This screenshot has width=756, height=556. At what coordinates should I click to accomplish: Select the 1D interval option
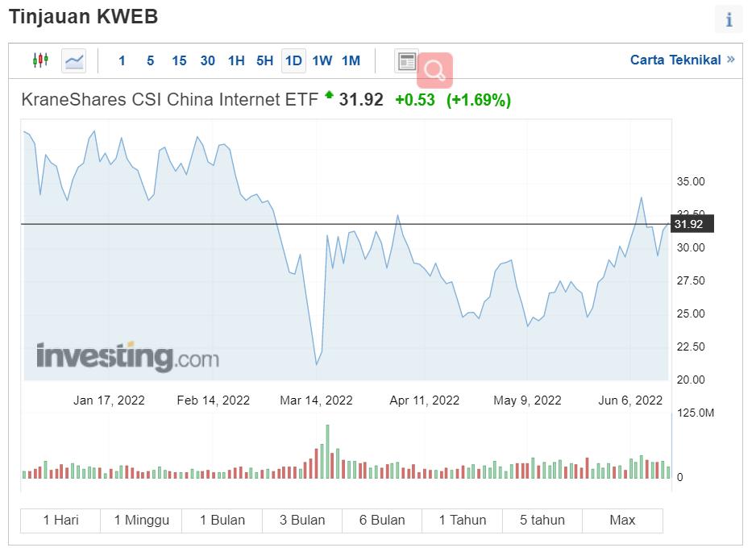point(293,60)
